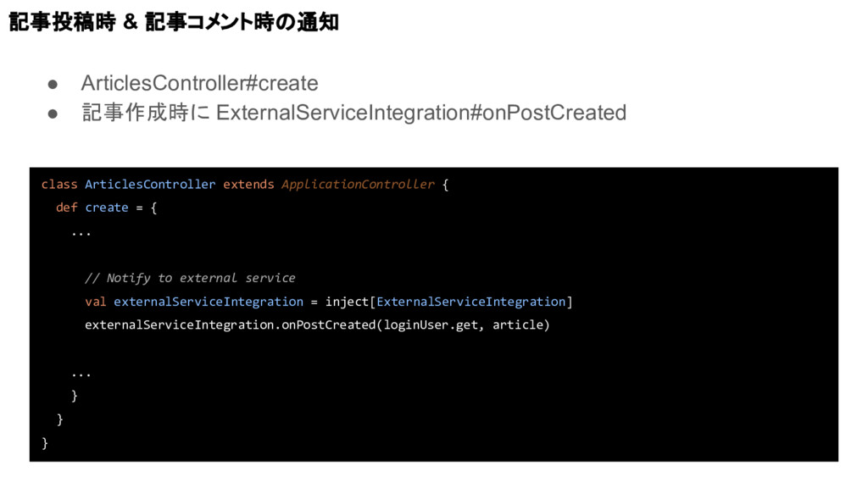The width and height of the screenshot is (868, 488).
Task: Click the first bullet point dot
Action: 53,84
